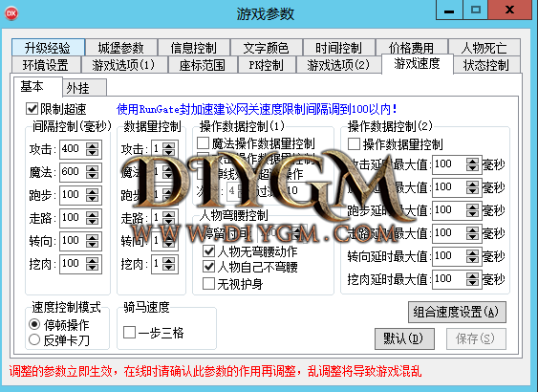Image resolution: width=538 pixels, height=392 pixels.
Task: Click the 默认(D) button
Action: (404, 338)
